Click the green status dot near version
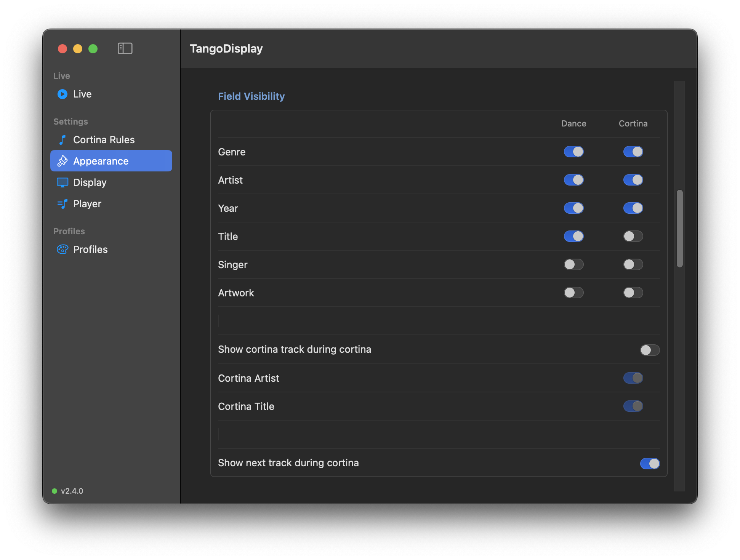740x560 pixels. tap(54, 491)
